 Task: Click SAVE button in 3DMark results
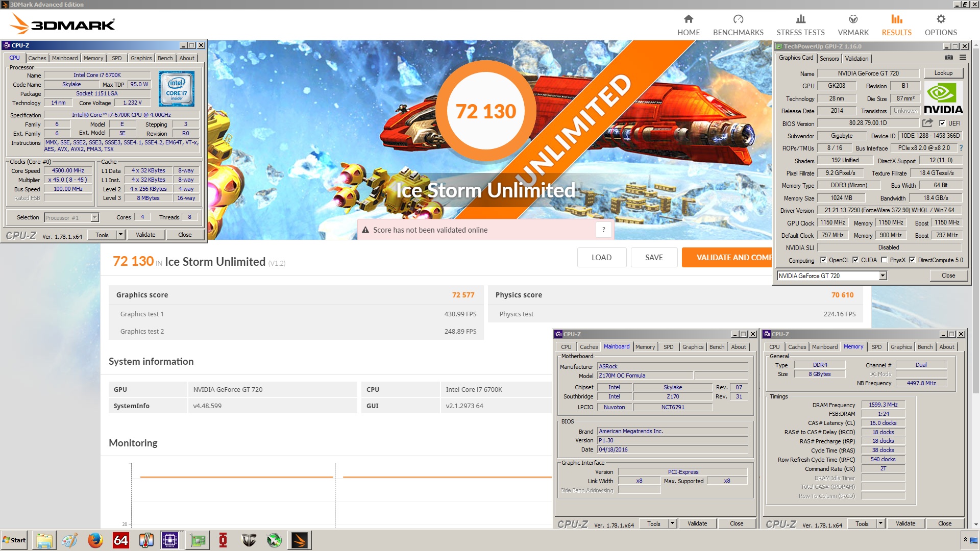tap(654, 258)
